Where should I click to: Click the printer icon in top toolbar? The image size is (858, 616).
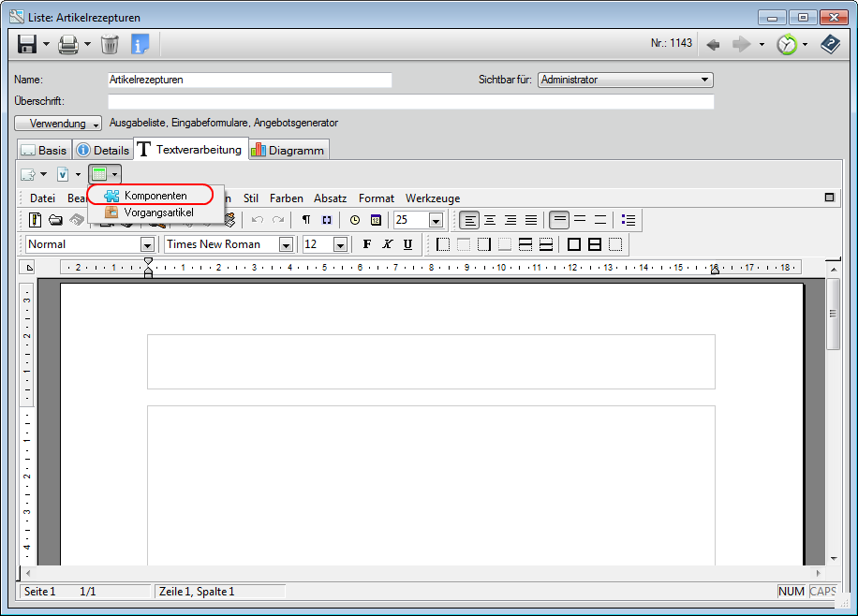(x=68, y=44)
